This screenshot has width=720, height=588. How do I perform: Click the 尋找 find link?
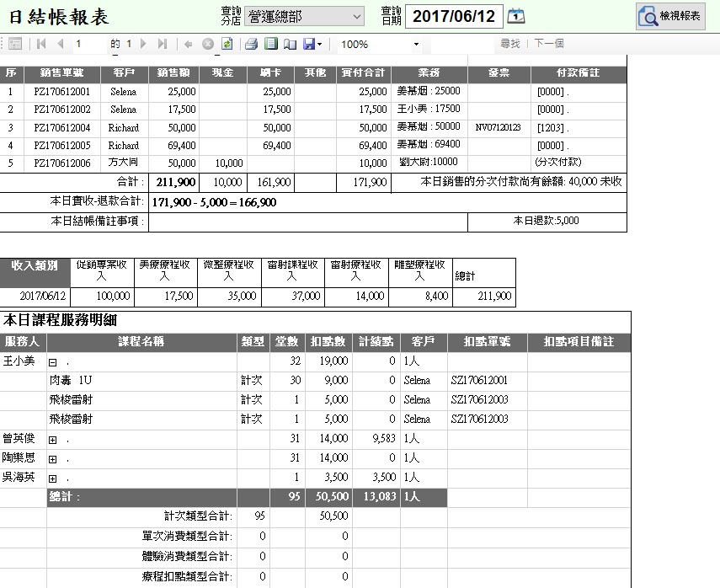point(510,44)
